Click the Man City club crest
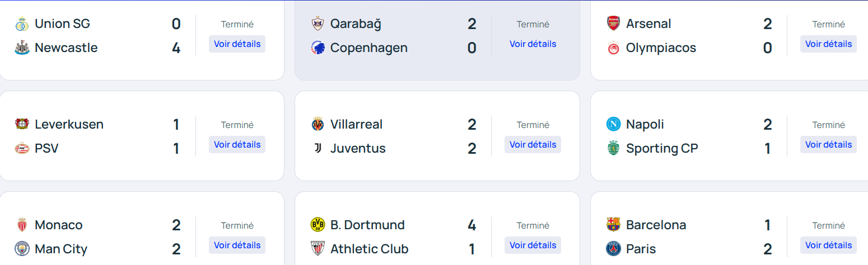The image size is (868, 265). pyautogui.click(x=22, y=249)
